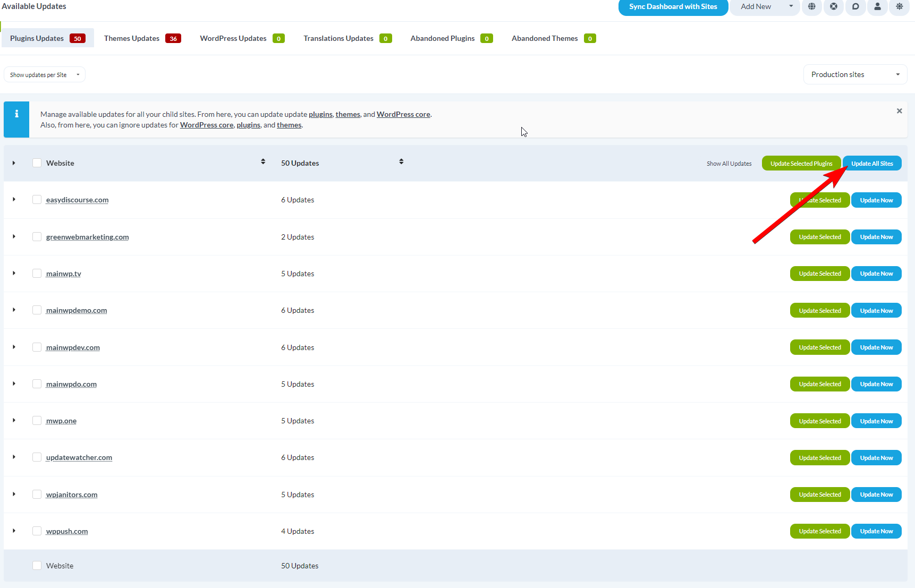Open the globe sites icon in top bar
The image size is (915, 588).
[x=811, y=7]
